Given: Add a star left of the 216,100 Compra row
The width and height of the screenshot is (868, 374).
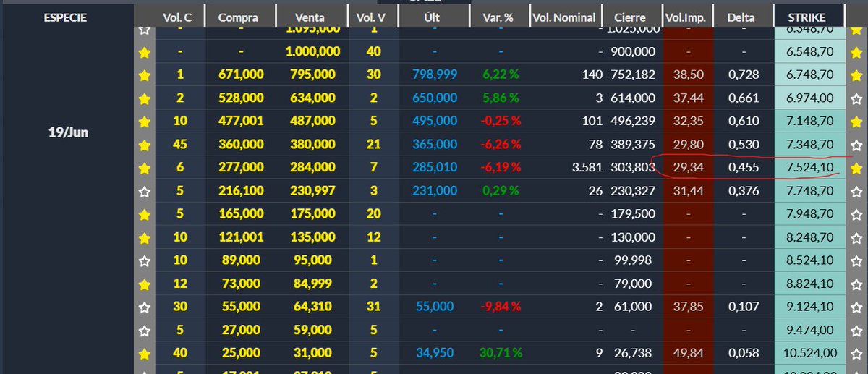Looking at the screenshot, I should [x=145, y=191].
